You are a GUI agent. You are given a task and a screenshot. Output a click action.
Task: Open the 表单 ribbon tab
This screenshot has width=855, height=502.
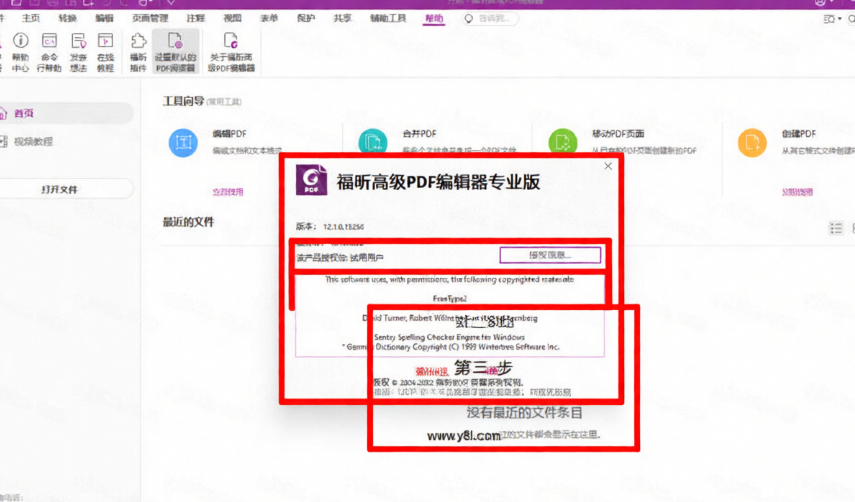click(x=269, y=18)
